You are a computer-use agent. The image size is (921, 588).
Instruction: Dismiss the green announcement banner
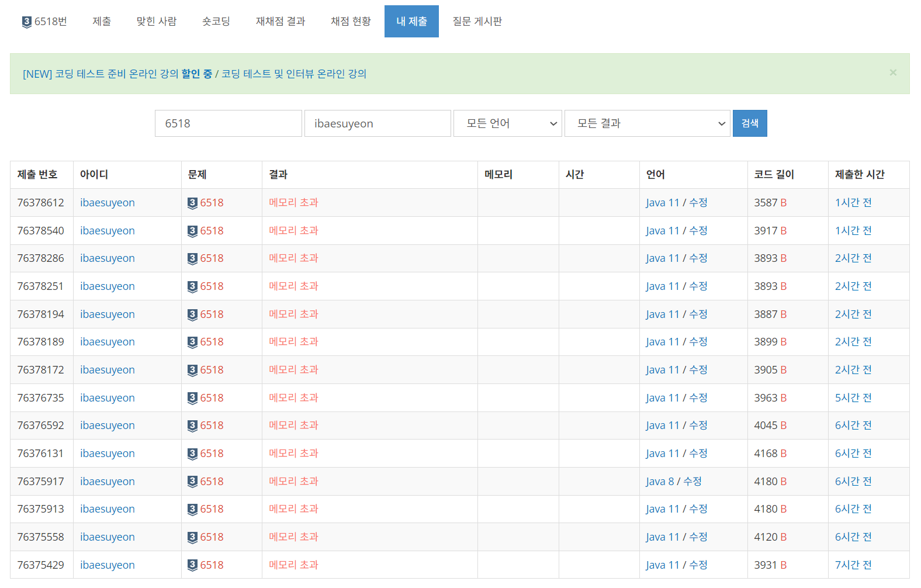893,72
